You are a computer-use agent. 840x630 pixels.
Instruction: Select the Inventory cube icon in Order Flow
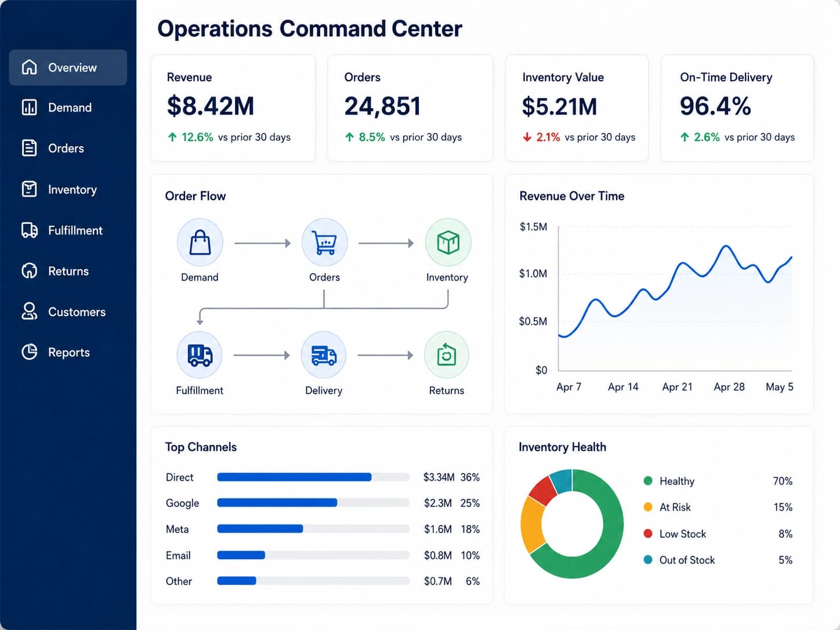click(x=448, y=242)
